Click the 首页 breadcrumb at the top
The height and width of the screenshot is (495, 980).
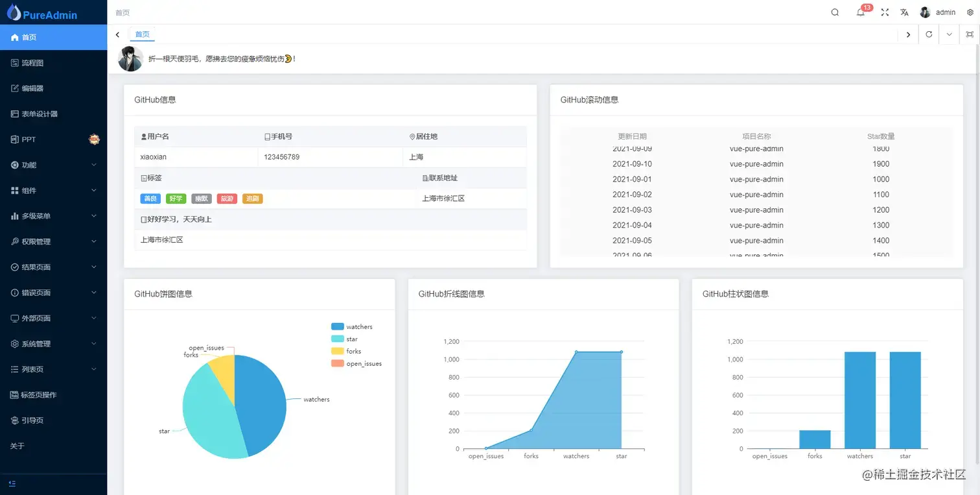coord(122,12)
